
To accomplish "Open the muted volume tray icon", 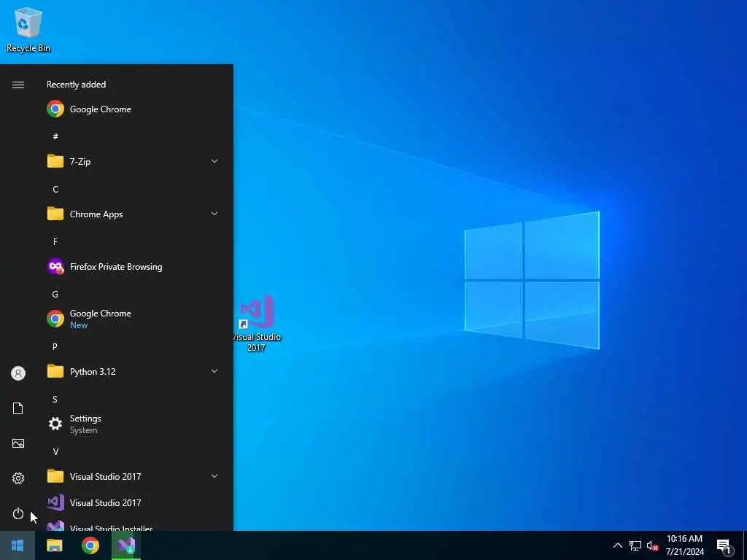I will (x=652, y=545).
